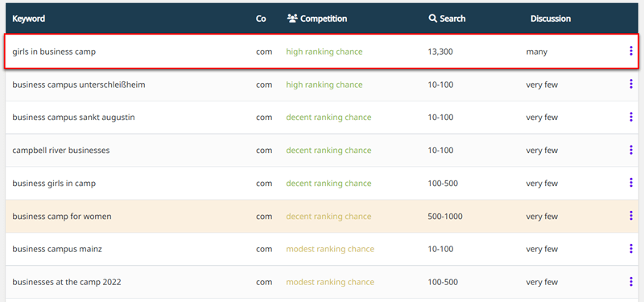Click the 13,300 search volume value
644x302 pixels.
[x=440, y=52]
